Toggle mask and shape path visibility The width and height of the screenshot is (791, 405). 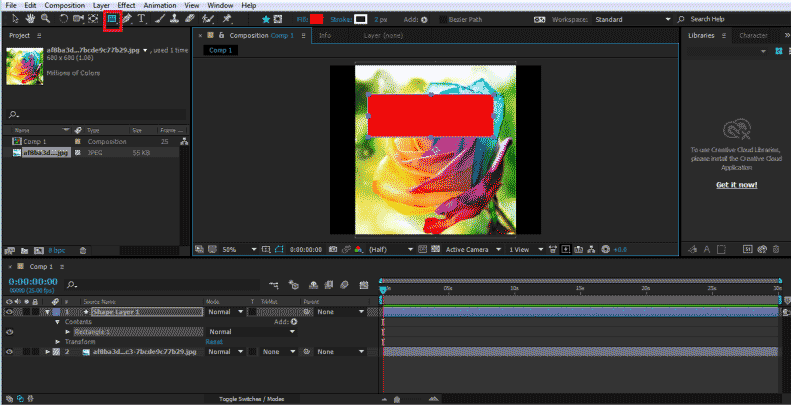[279, 249]
